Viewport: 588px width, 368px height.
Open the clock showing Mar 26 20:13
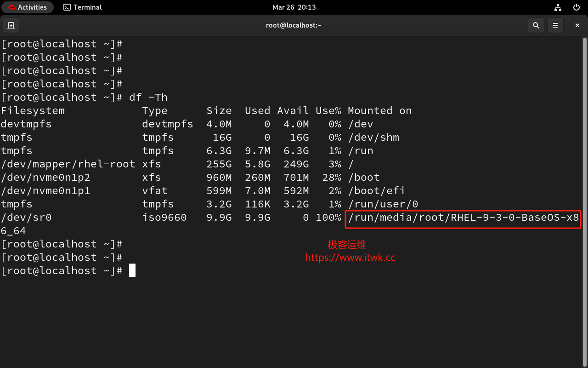tap(294, 7)
